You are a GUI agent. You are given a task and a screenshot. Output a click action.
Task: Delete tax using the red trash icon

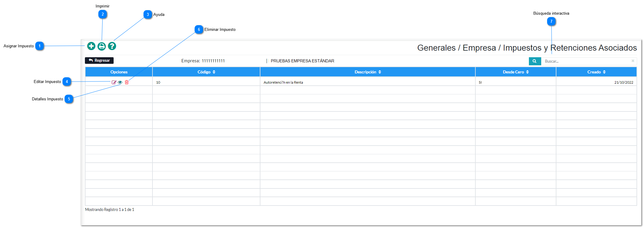click(x=127, y=82)
